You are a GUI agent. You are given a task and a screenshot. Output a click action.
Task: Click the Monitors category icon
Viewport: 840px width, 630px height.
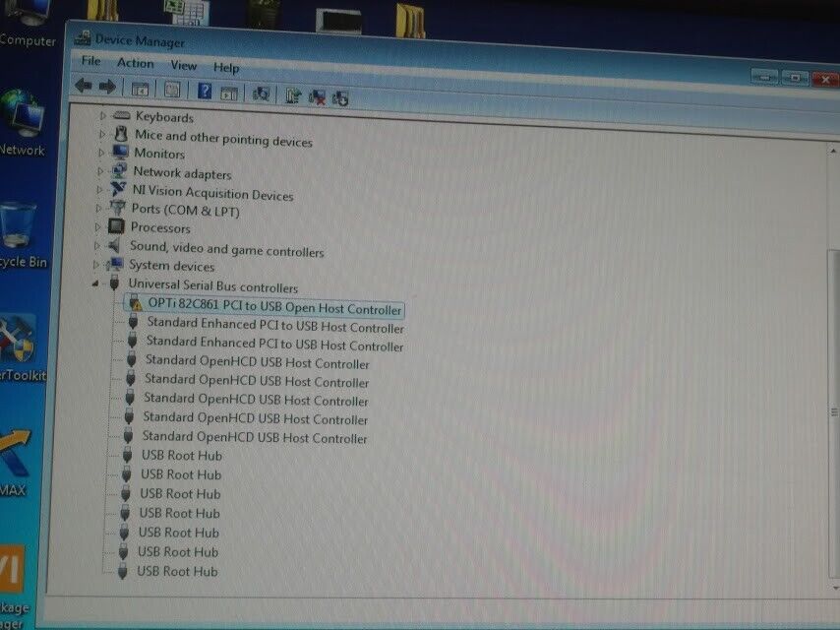(x=120, y=152)
